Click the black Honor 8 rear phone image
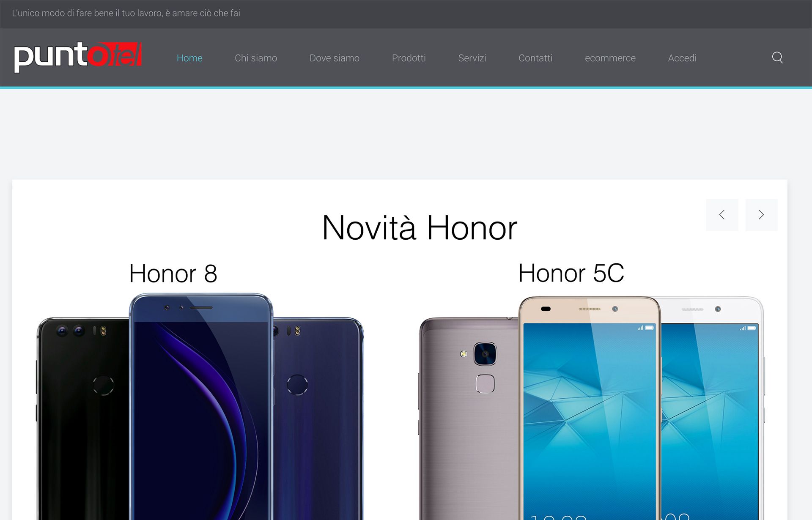Viewport: 812px width, 520px height. 83,419
